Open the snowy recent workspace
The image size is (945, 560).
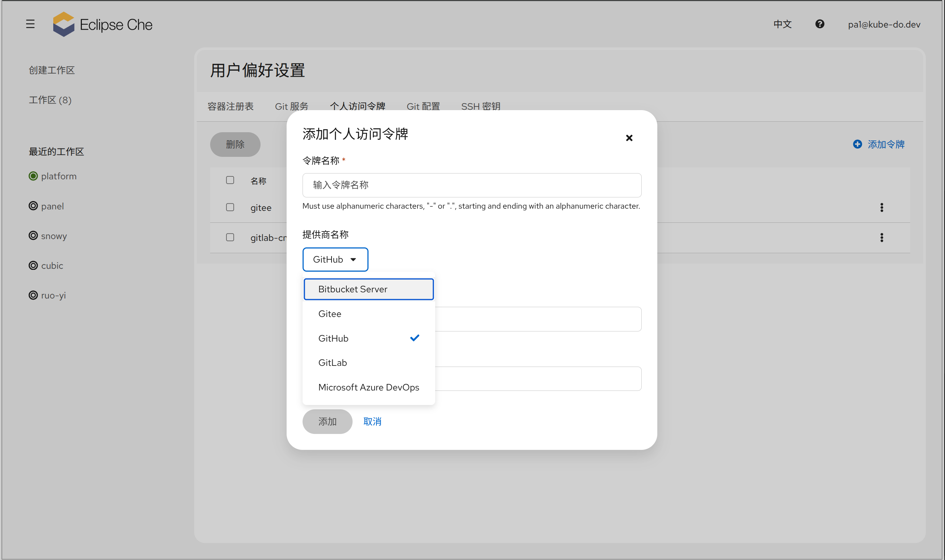click(54, 236)
